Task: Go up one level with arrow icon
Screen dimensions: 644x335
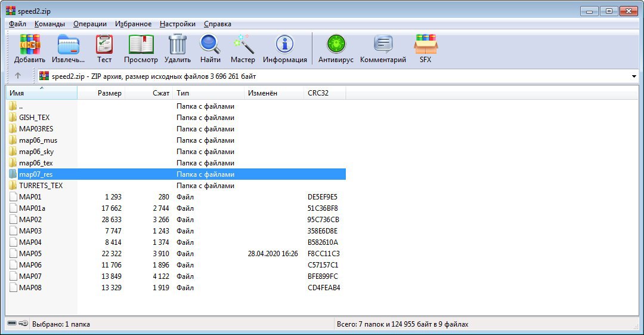Action: [x=18, y=76]
